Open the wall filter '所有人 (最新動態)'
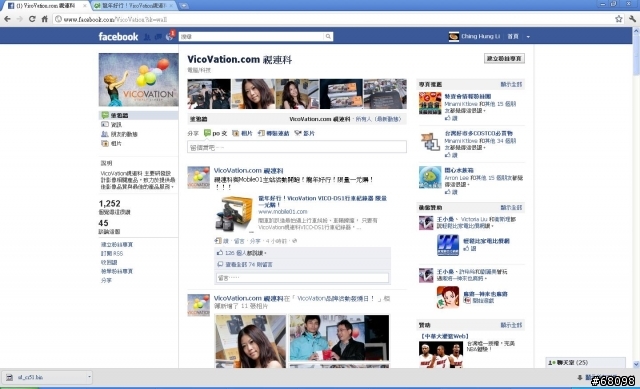 pyautogui.click(x=378, y=119)
